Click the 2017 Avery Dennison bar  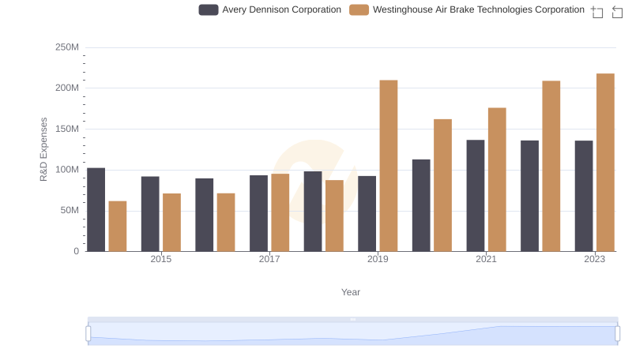click(258, 213)
